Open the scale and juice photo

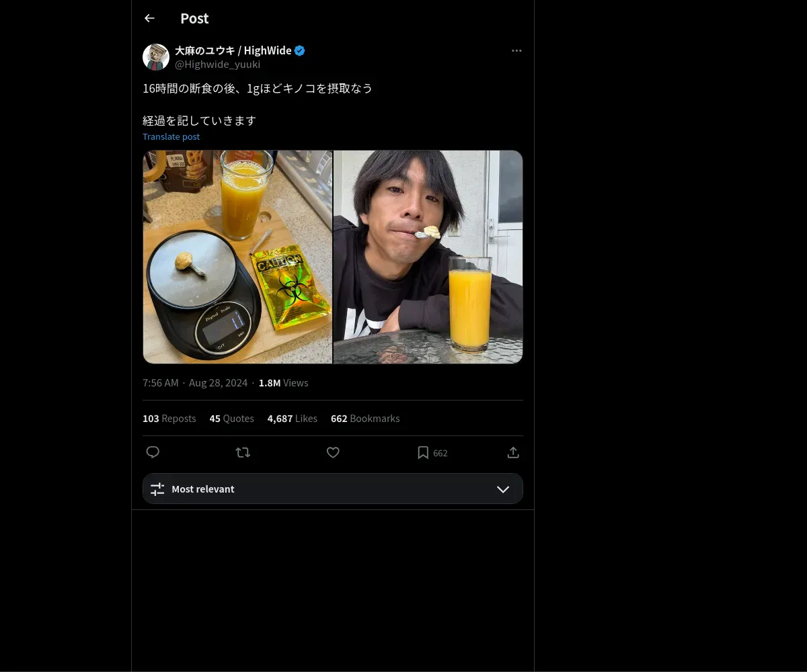[237, 257]
